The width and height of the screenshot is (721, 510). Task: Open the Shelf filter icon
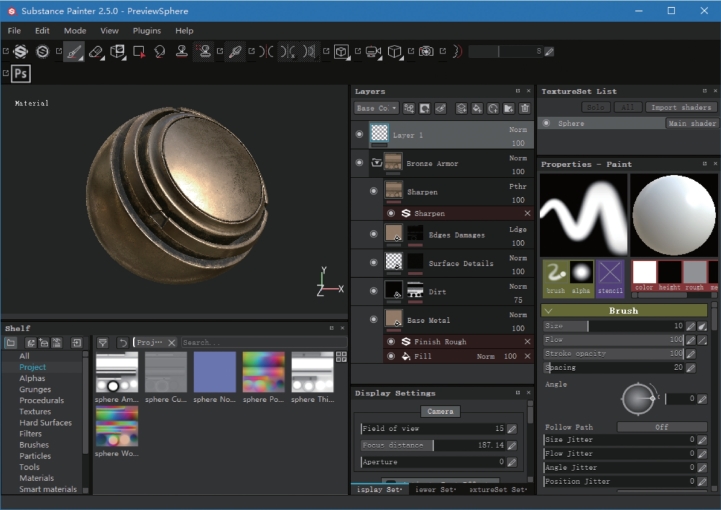pos(103,343)
